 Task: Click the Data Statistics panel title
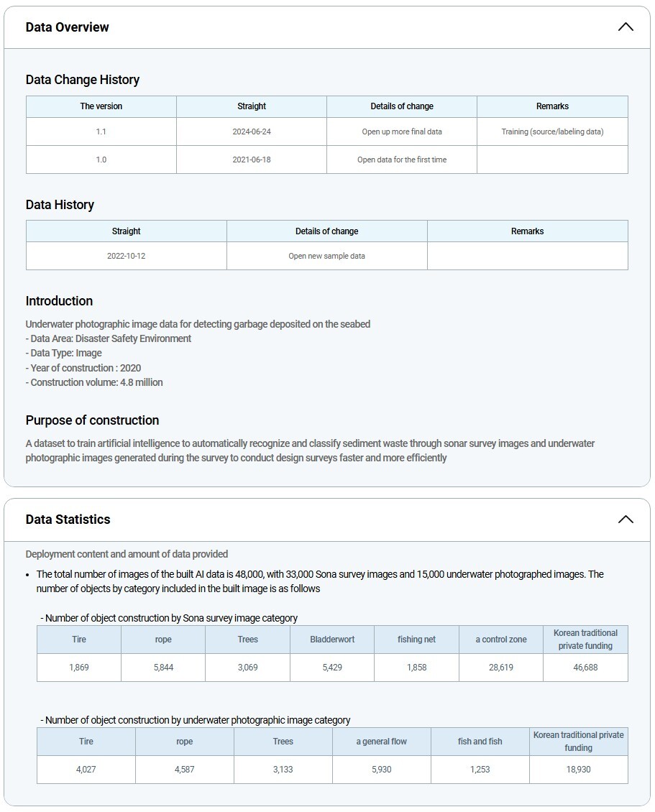point(68,520)
